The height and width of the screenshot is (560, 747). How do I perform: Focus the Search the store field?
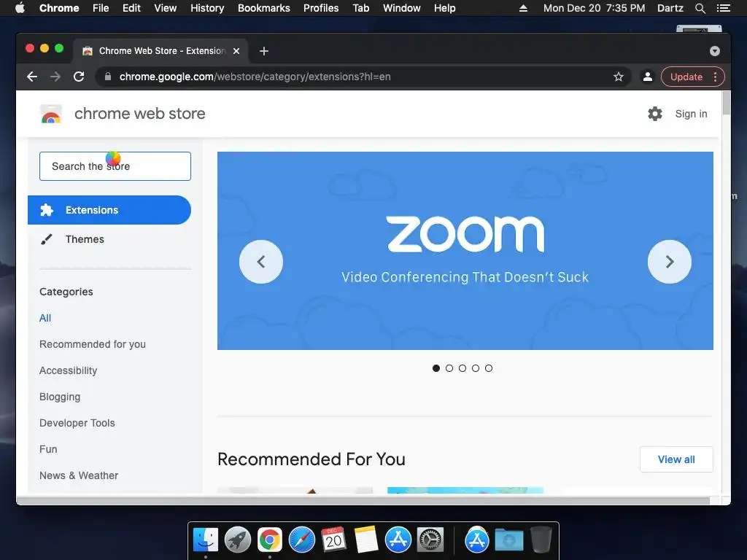pos(115,166)
